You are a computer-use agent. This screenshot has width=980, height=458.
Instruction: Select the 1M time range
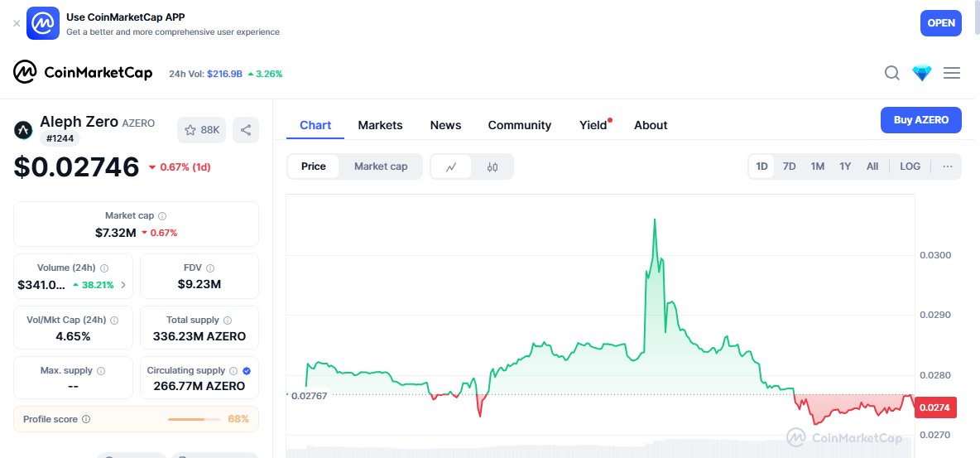click(818, 166)
